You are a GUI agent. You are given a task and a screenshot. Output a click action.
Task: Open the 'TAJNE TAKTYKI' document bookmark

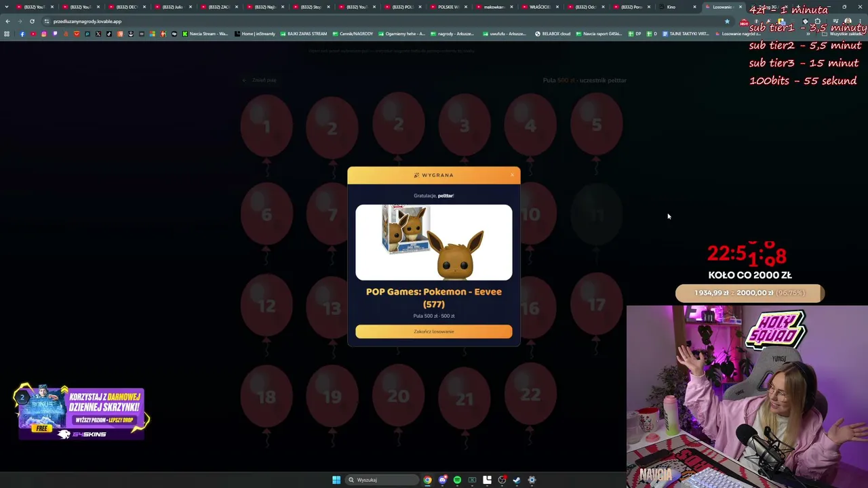point(686,34)
